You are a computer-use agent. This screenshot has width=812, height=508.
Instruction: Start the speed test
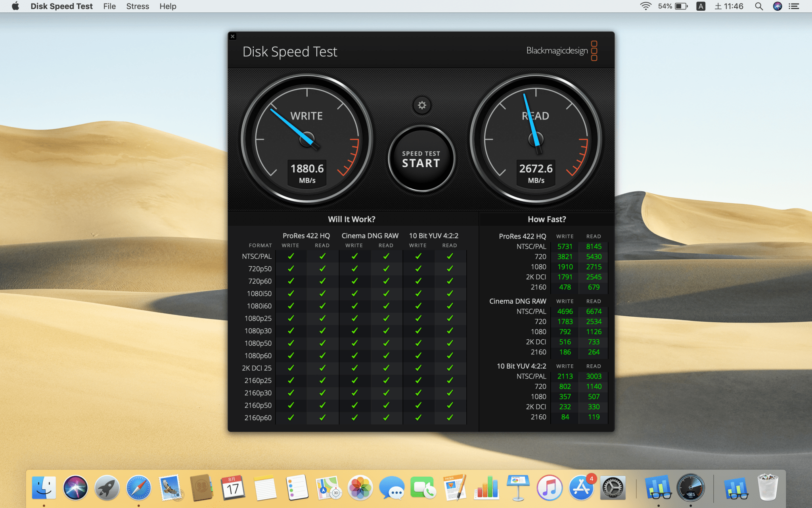coord(421,159)
